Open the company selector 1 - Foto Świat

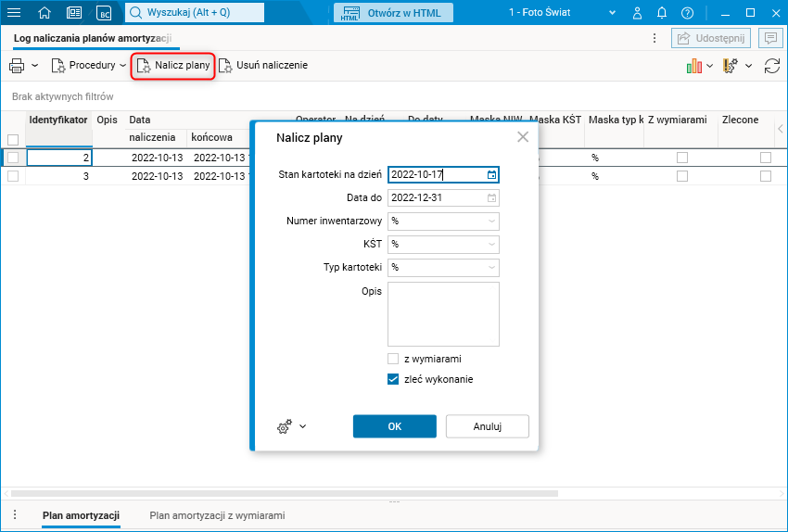562,13
